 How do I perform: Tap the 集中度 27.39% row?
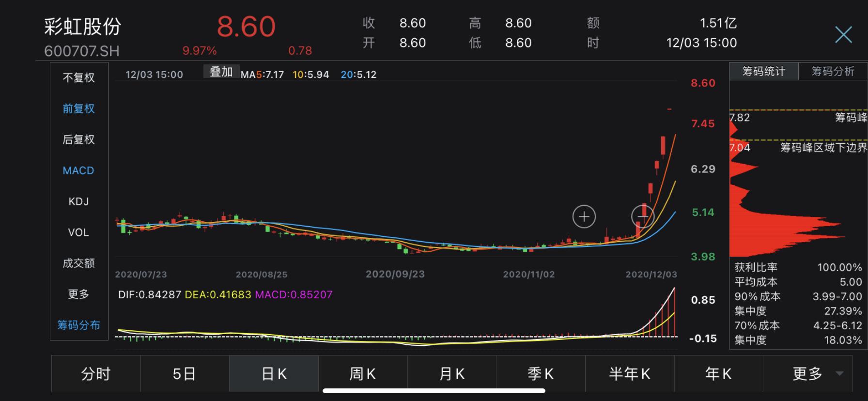tap(798, 311)
